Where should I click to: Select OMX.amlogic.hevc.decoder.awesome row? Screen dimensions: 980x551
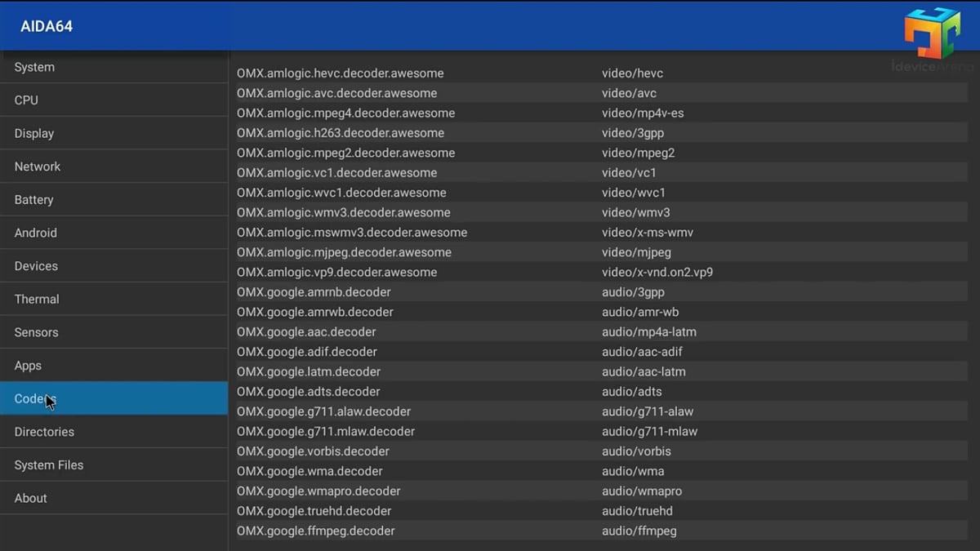(x=602, y=73)
